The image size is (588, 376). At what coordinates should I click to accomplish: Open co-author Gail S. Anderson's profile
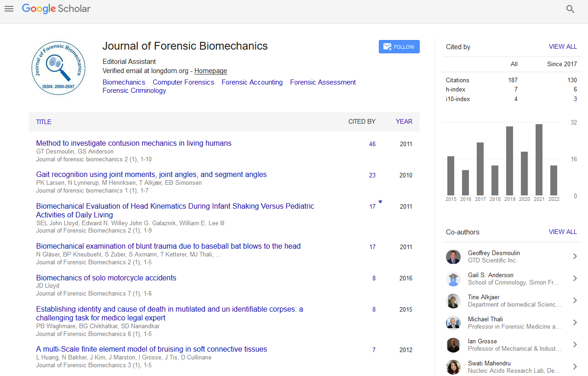491,275
